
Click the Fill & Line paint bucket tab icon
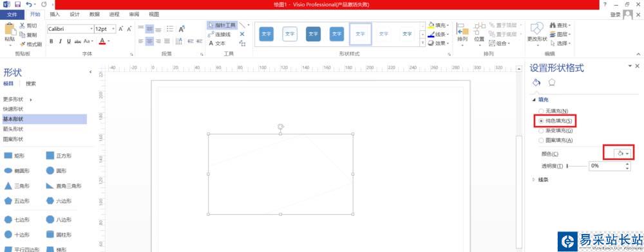pyautogui.click(x=536, y=82)
